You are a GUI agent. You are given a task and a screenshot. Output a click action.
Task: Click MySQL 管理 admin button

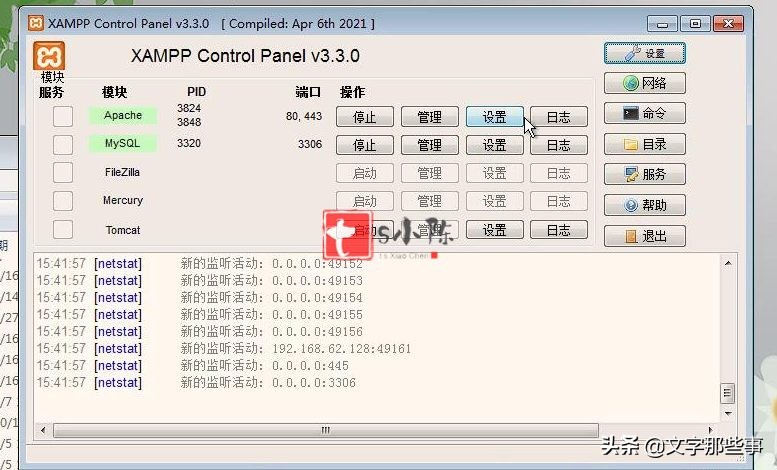point(430,145)
